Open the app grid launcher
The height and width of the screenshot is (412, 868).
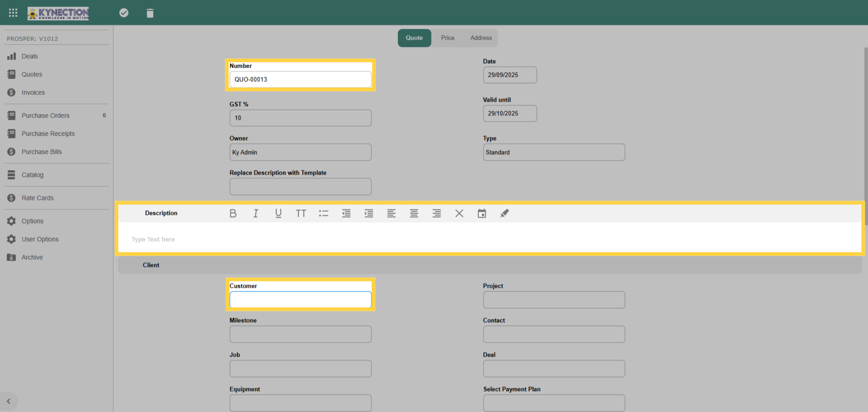pos(13,13)
